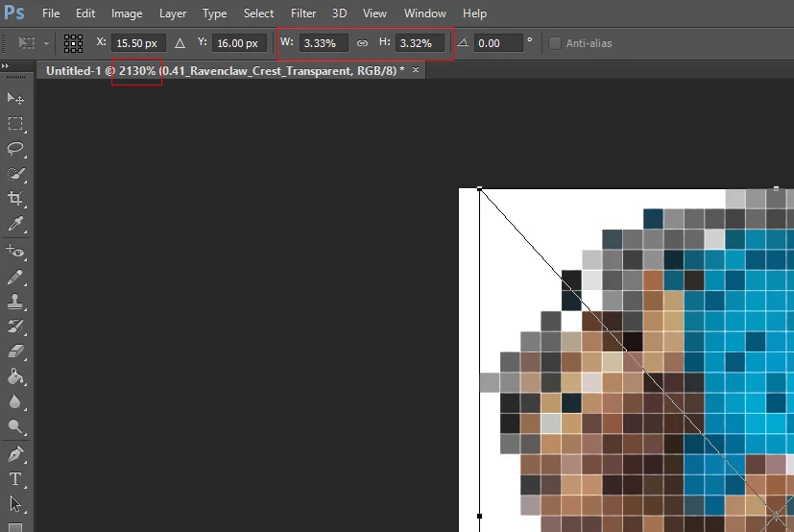
Task: Select the Crop tool
Action: coord(15,198)
